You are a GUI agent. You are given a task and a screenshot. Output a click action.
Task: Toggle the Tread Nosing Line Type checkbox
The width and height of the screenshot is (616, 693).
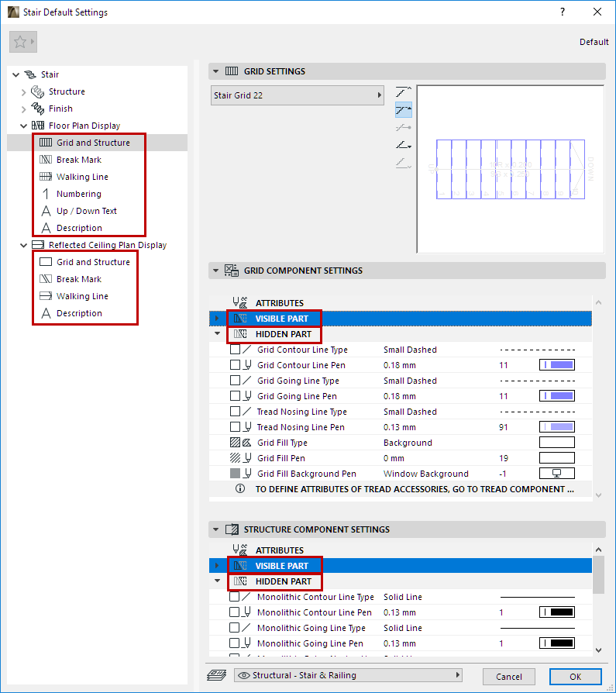235,412
